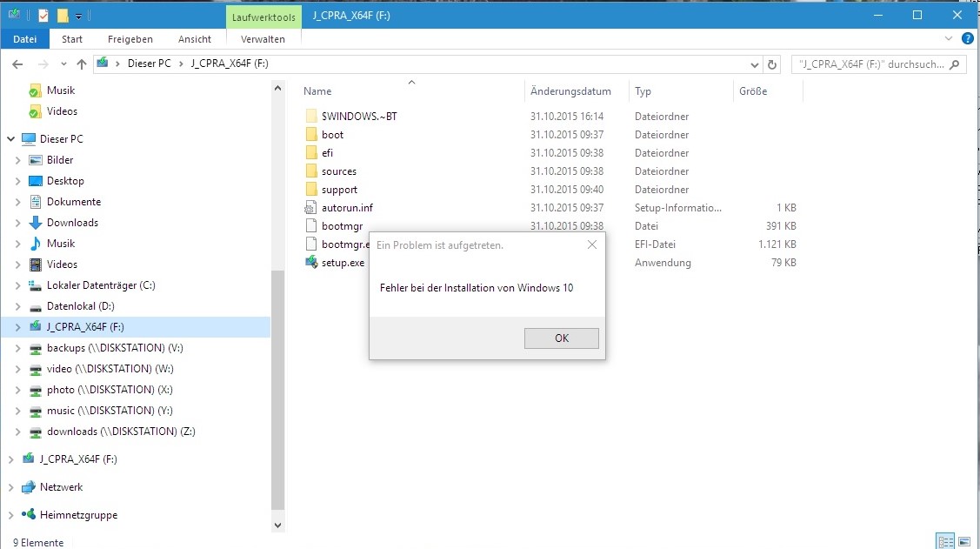Select the sources folder icon
The height and width of the screenshot is (549, 980).
pos(311,171)
